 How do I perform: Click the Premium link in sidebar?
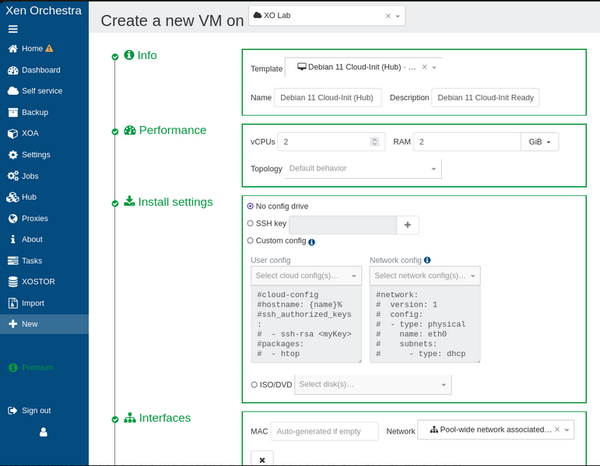38,367
